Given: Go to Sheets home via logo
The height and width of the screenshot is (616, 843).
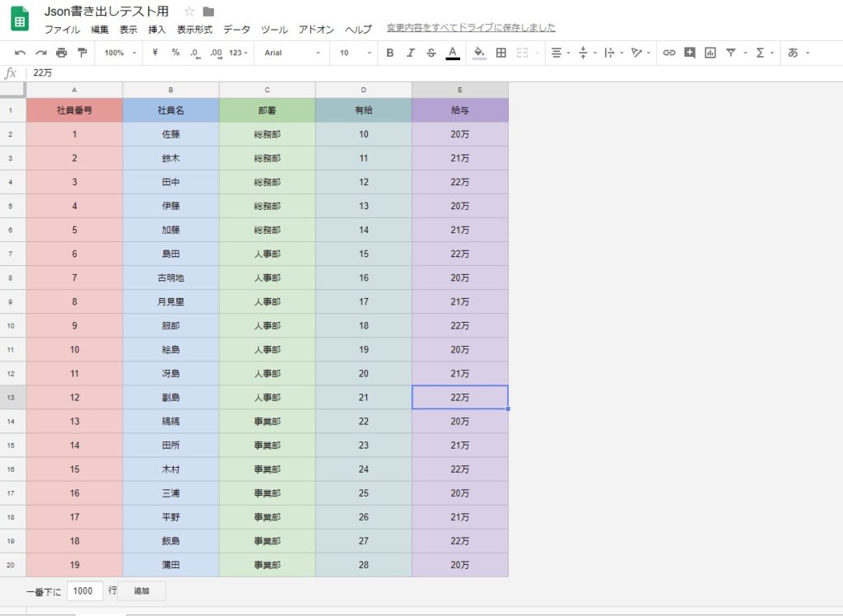Looking at the screenshot, I should coord(20,18).
